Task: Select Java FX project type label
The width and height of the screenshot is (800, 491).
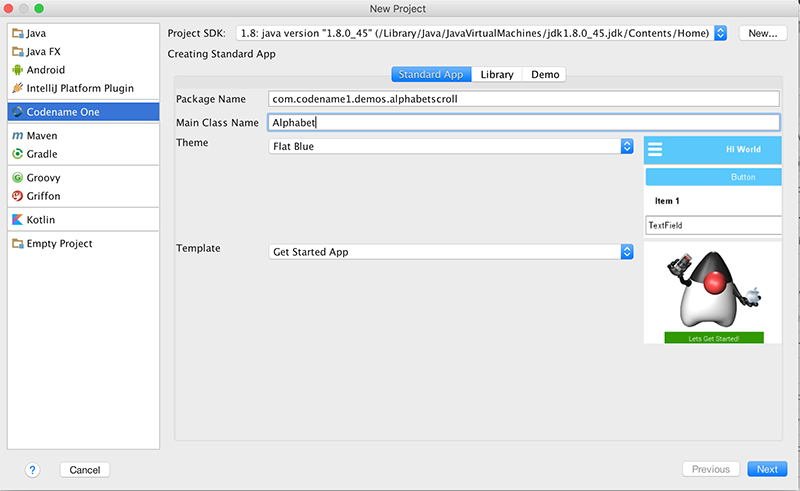Action: (x=43, y=52)
